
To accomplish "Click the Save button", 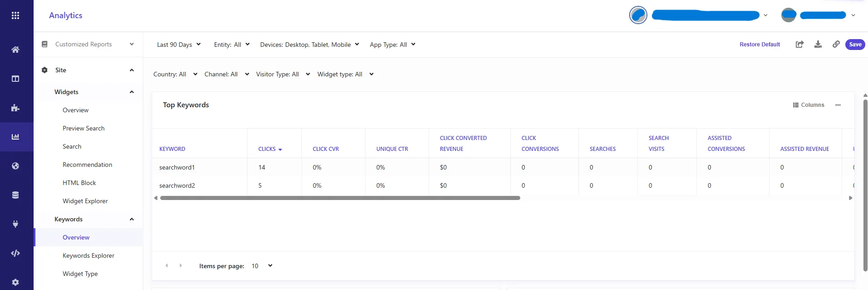I will 855,44.
